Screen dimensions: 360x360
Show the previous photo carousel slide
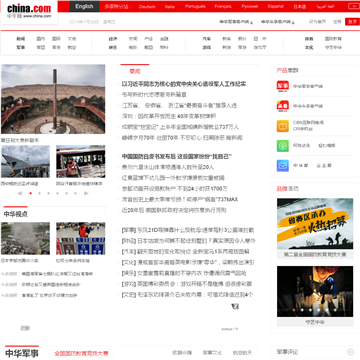[20, 193]
